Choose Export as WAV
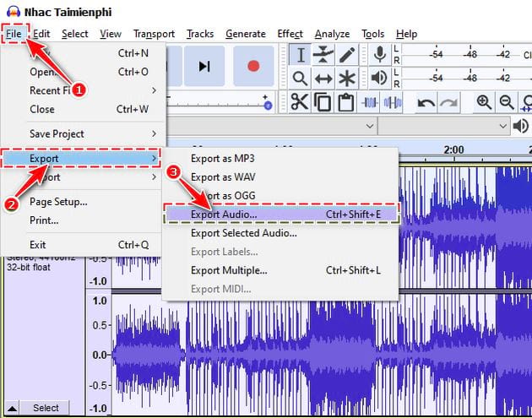This screenshot has width=532, height=418. 280,177
